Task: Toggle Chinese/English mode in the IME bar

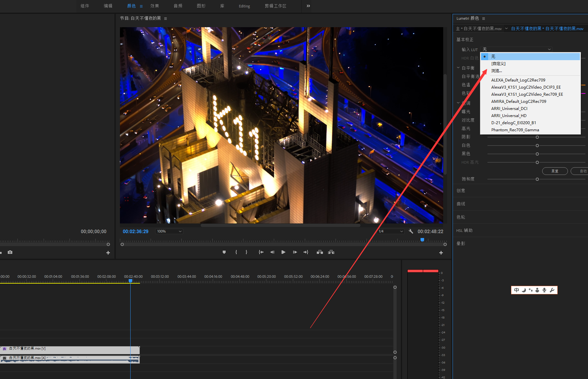Action: click(x=516, y=290)
